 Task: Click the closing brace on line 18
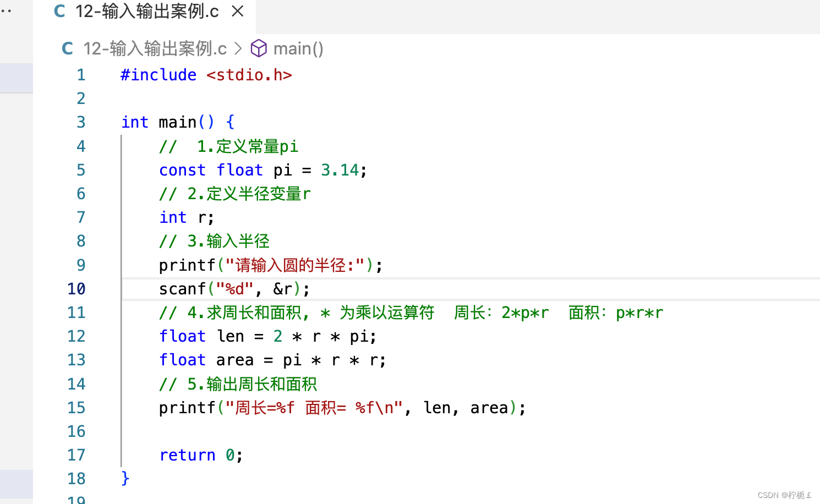[x=125, y=478]
